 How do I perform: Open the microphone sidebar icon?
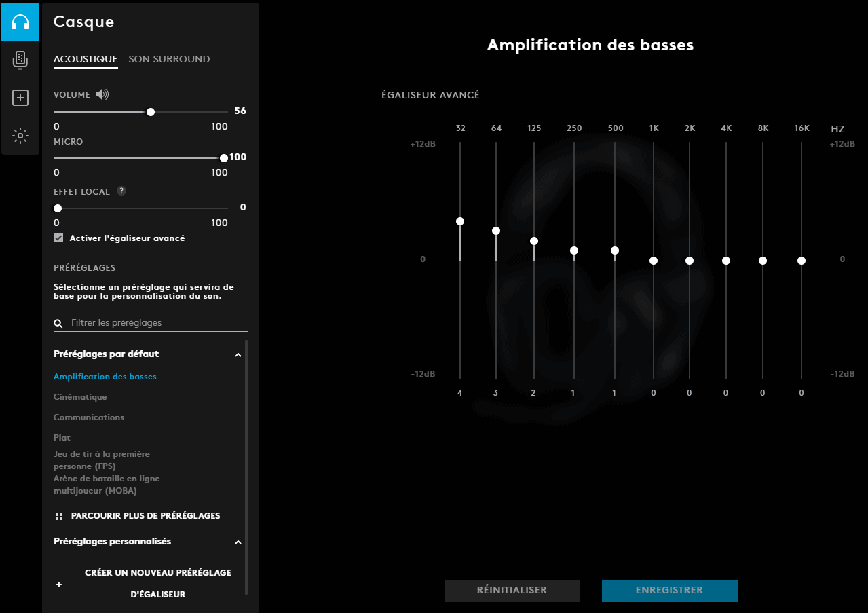click(x=20, y=60)
